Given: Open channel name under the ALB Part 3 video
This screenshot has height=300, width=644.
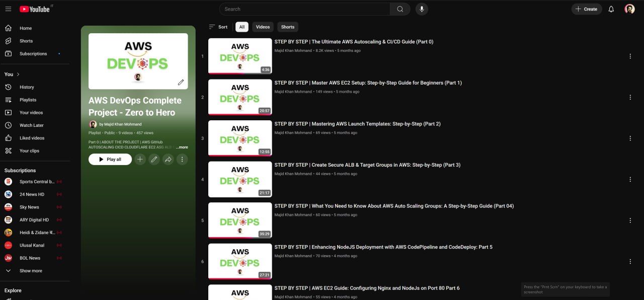Looking at the screenshot, I should (293, 174).
